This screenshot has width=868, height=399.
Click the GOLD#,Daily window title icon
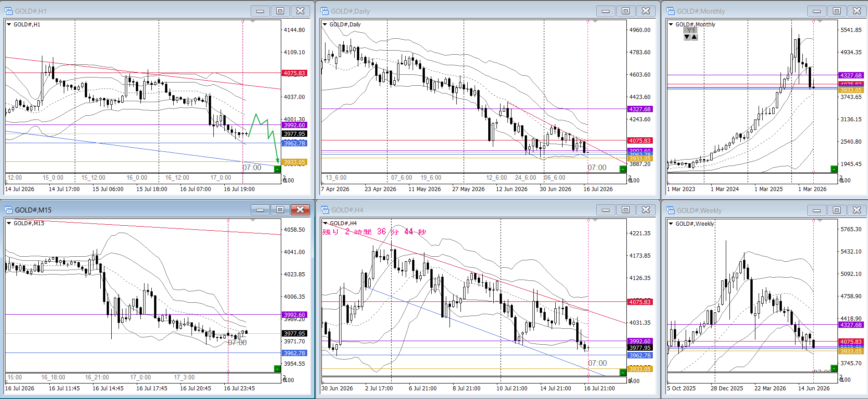tap(325, 11)
